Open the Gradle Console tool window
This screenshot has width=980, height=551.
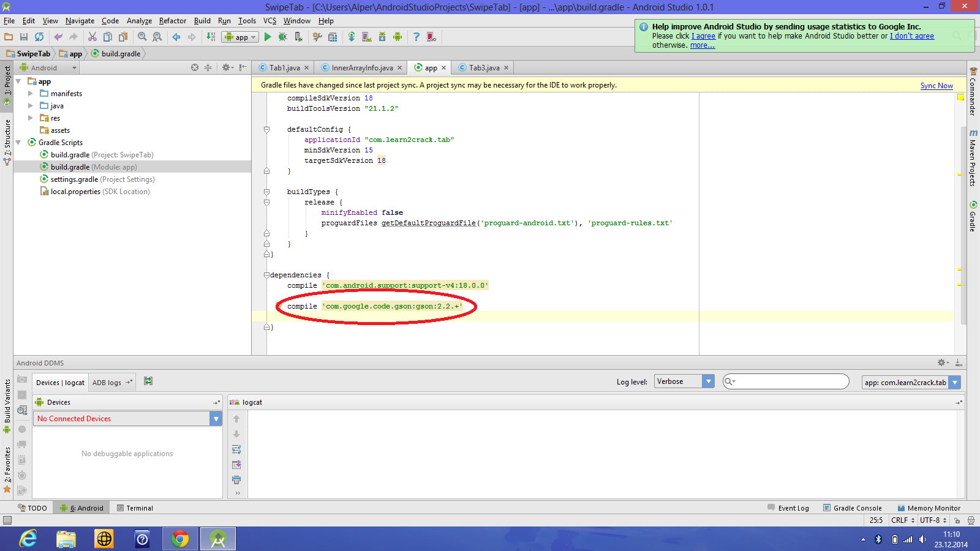(853, 508)
